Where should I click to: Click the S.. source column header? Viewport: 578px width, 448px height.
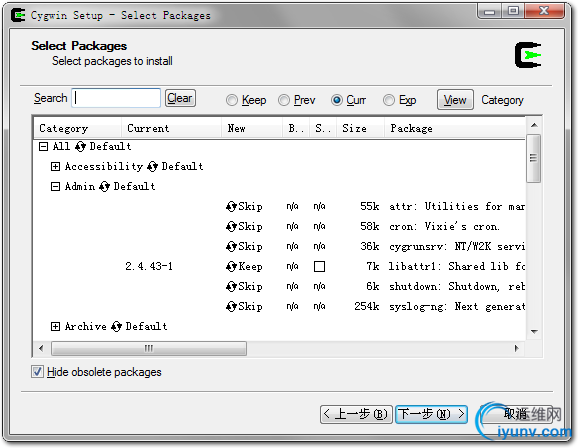tap(323, 128)
